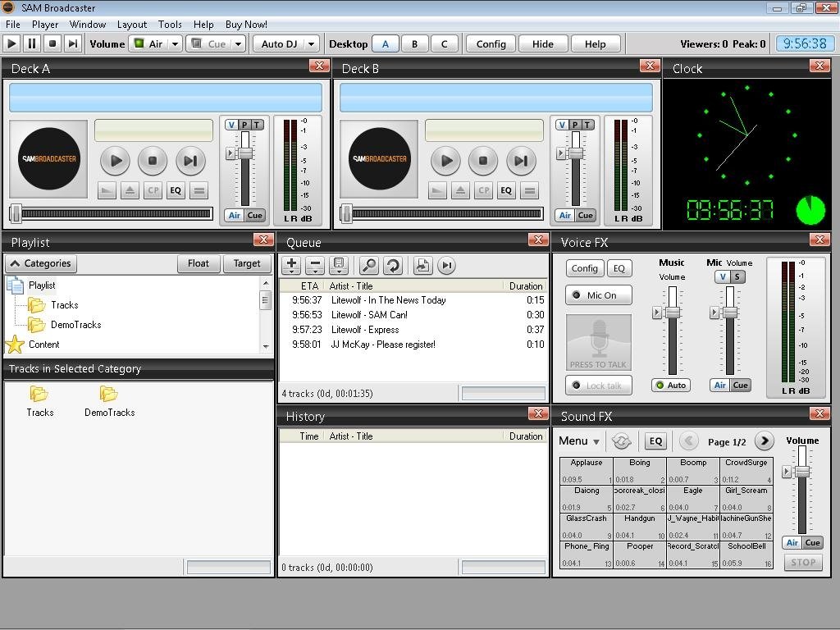840x630 pixels.
Task: Click the main toolbar Play button
Action: pyautogui.click(x=11, y=44)
